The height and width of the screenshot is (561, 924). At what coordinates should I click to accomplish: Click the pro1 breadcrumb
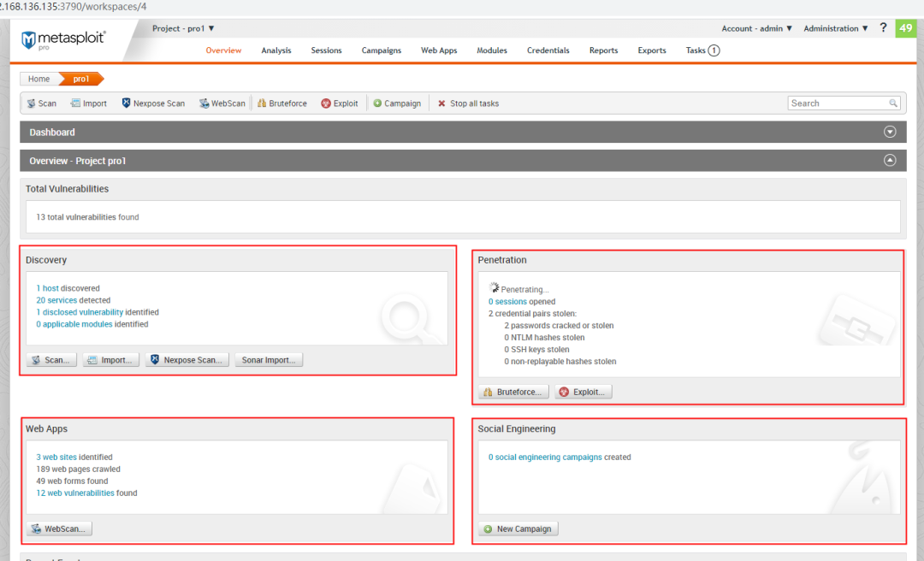click(x=80, y=79)
